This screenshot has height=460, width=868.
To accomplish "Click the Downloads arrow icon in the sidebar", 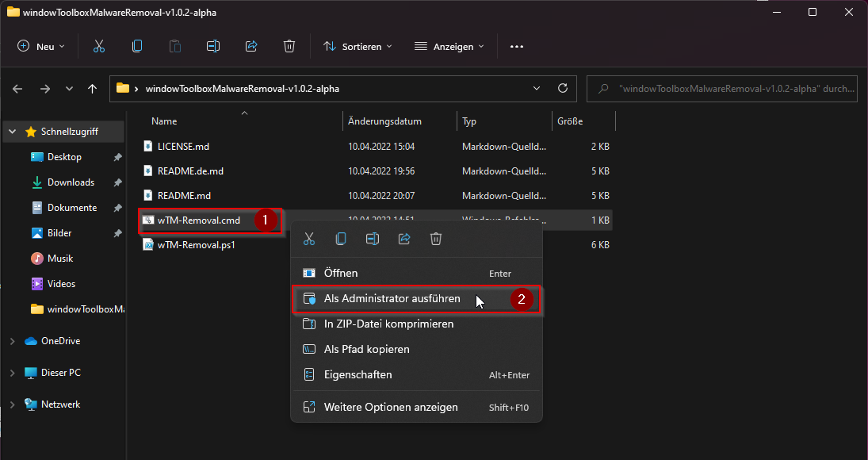I will [37, 182].
